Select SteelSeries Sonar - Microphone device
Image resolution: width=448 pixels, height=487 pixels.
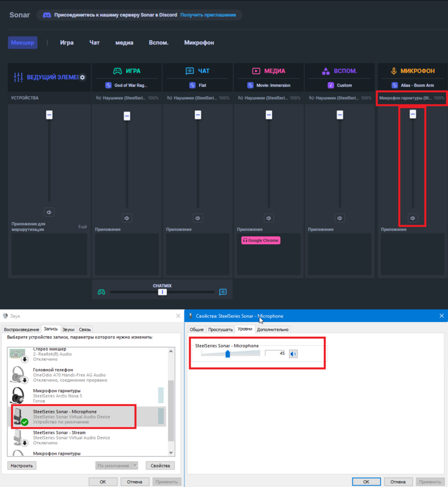87,416
